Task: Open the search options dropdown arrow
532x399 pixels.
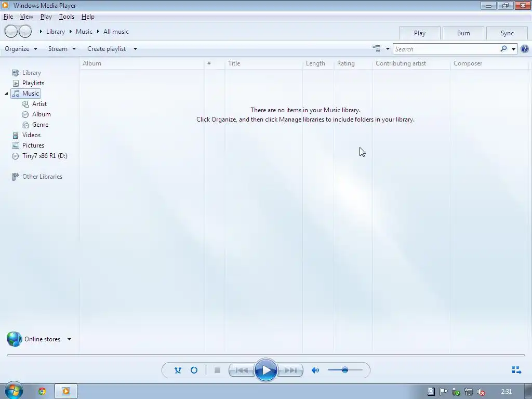Action: tap(513, 49)
